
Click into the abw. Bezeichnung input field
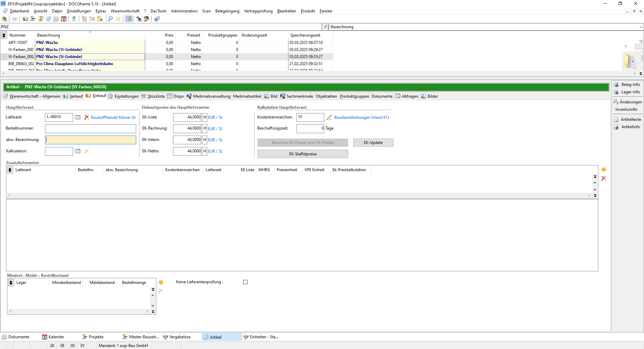(x=91, y=140)
